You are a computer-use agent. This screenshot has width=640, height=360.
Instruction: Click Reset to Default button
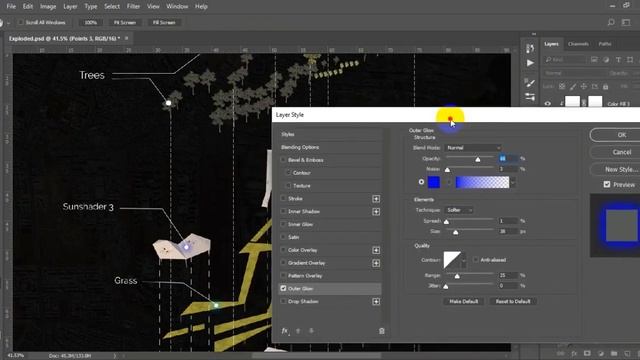pyautogui.click(x=513, y=302)
